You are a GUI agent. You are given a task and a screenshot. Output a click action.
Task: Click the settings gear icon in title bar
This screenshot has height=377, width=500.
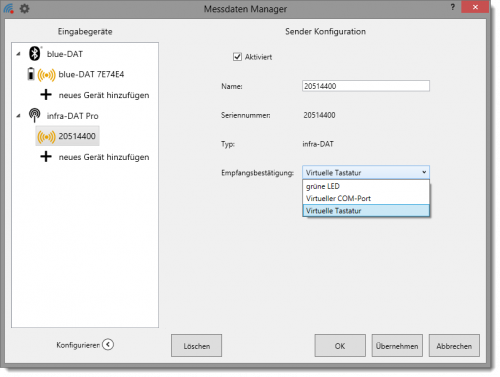point(24,9)
